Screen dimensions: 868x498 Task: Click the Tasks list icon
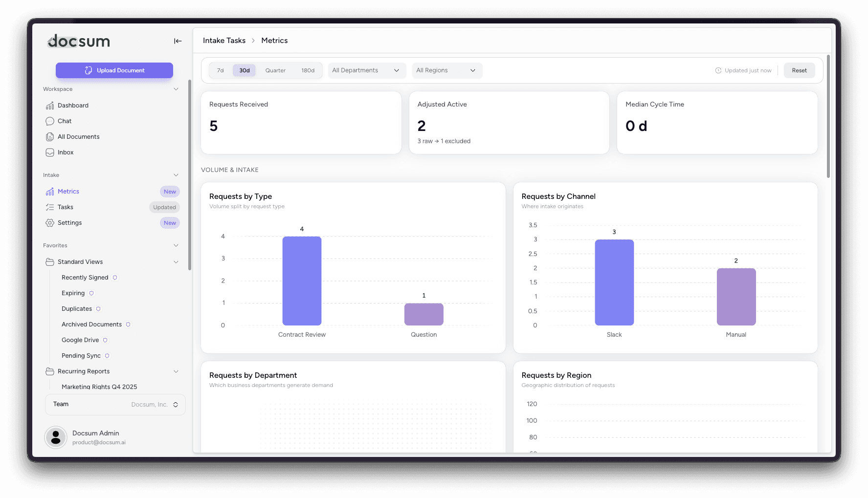[x=50, y=207]
